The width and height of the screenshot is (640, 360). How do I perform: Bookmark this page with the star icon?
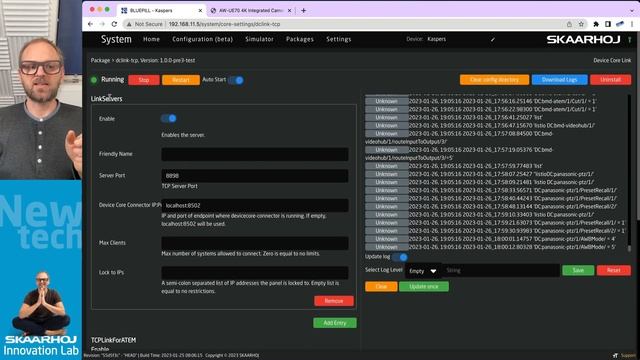point(581,24)
